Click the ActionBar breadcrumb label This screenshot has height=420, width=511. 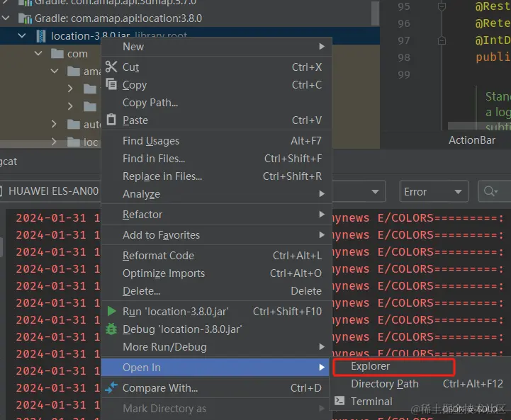(471, 140)
